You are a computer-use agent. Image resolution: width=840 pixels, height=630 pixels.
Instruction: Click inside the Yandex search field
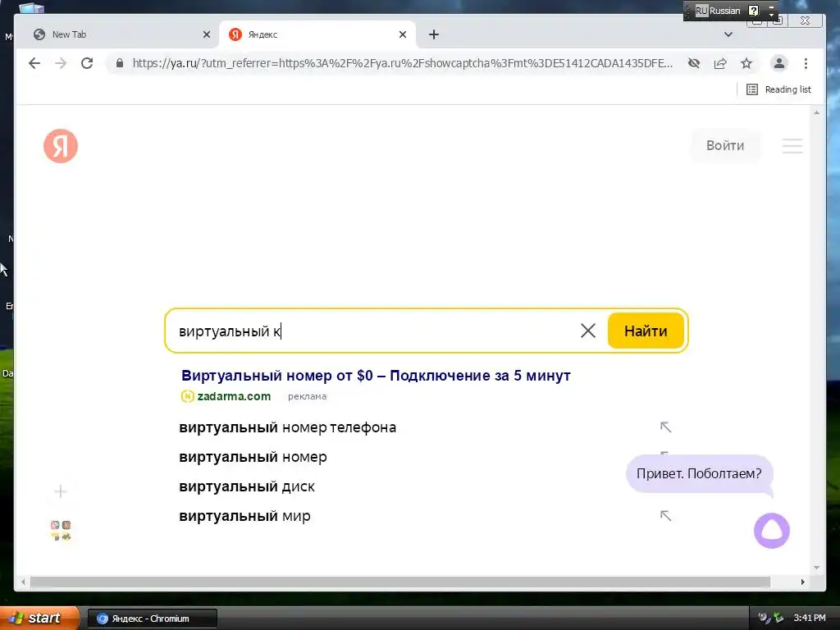pos(375,331)
